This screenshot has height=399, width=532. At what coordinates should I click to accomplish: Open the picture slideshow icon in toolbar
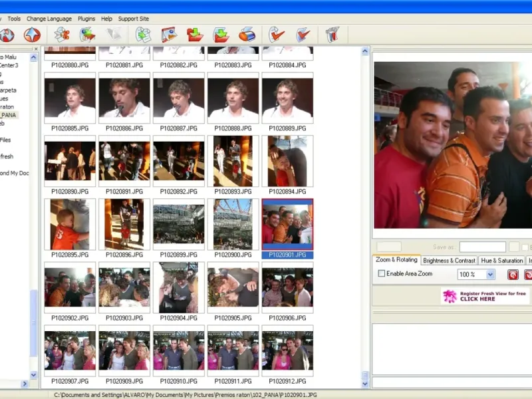click(x=169, y=35)
